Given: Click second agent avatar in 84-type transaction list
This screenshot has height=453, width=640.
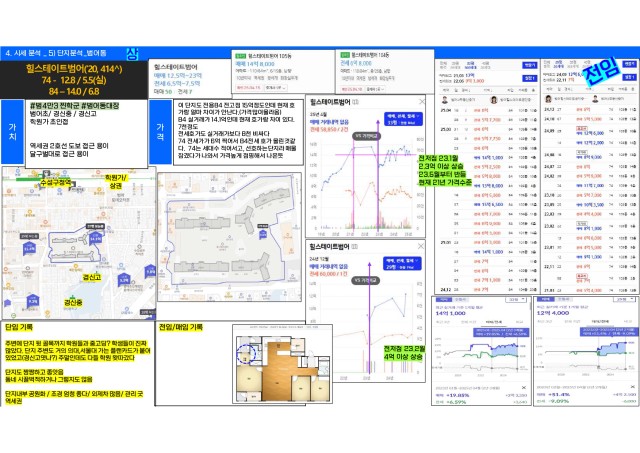Looking at the screenshot, I should (494, 100).
